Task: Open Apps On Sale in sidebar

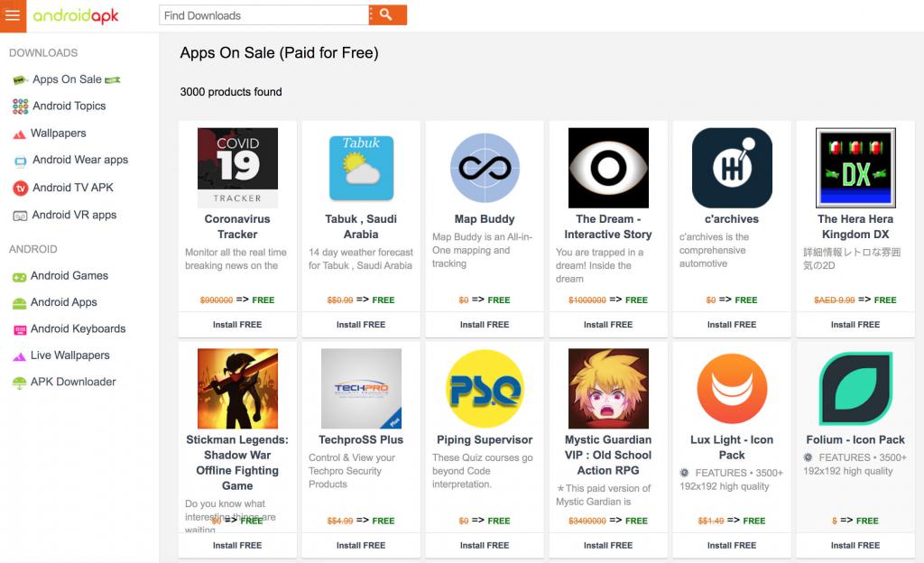Action: [67, 79]
